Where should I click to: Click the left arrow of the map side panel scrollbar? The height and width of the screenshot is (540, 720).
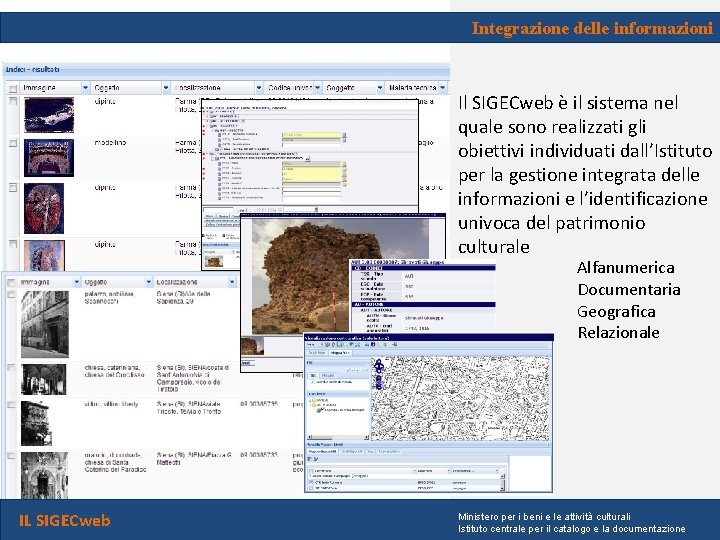309,437
